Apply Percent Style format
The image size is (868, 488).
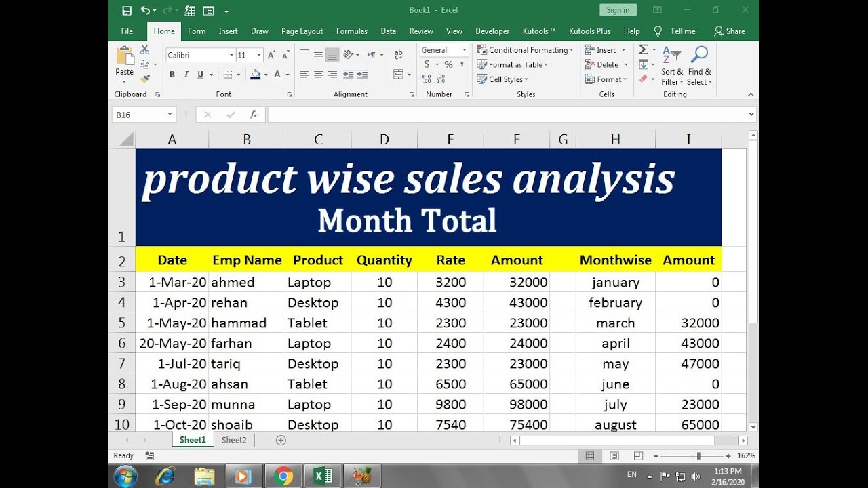tap(448, 64)
